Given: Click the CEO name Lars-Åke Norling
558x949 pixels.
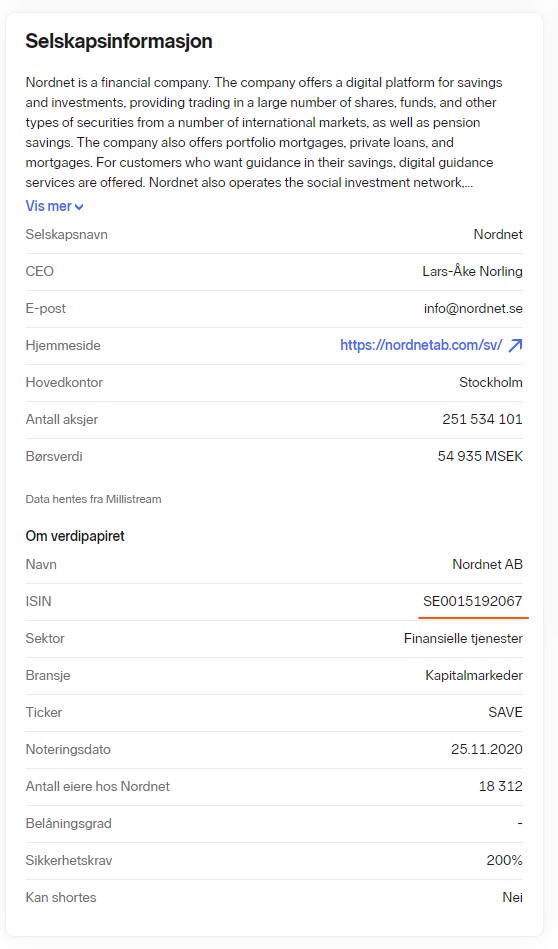Looking at the screenshot, I should click(x=473, y=271).
